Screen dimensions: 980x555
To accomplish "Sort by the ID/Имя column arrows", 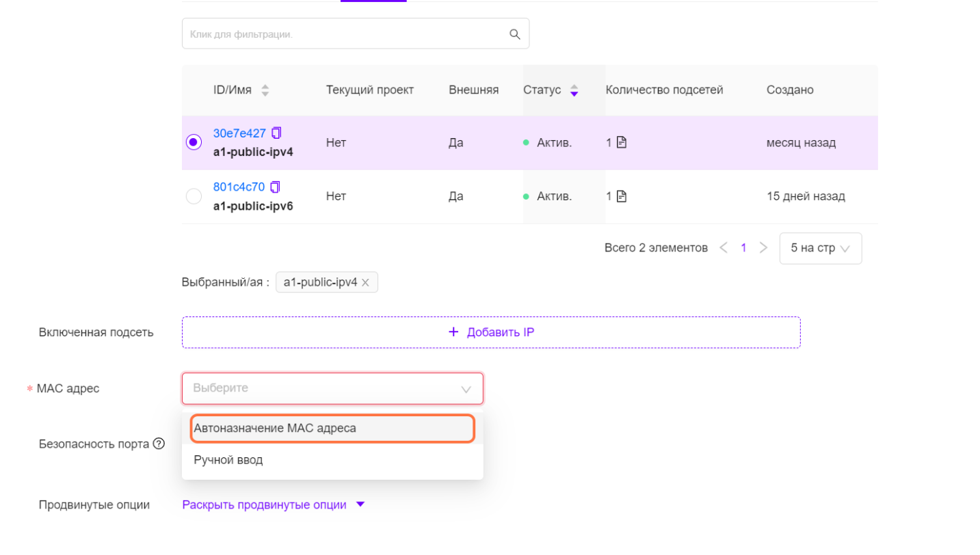I will point(265,90).
